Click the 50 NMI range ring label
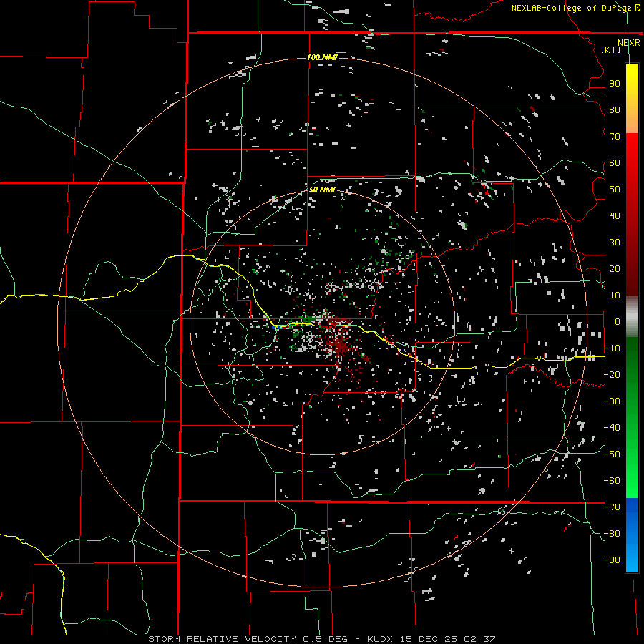This screenshot has height=644, width=644. tap(322, 190)
